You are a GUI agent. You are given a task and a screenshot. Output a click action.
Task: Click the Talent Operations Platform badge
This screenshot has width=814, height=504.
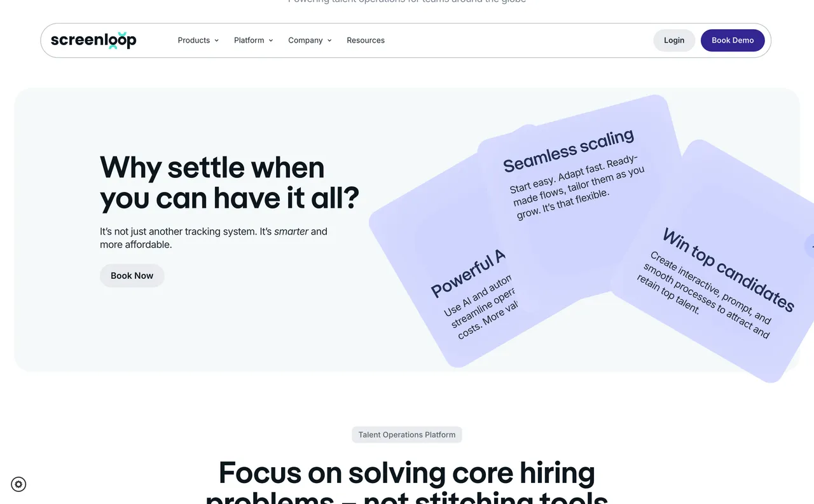pyautogui.click(x=407, y=435)
